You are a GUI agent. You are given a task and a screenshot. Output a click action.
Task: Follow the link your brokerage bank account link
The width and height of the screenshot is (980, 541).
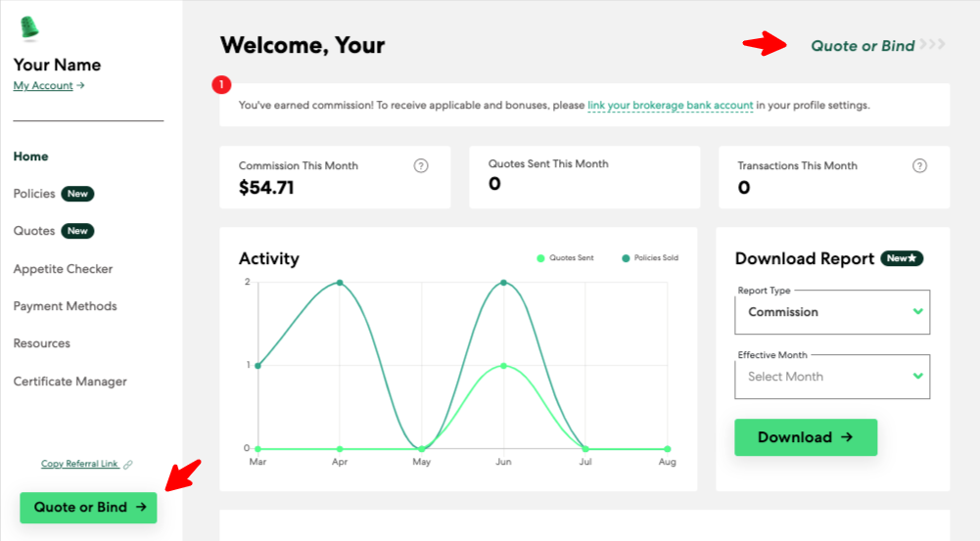670,106
